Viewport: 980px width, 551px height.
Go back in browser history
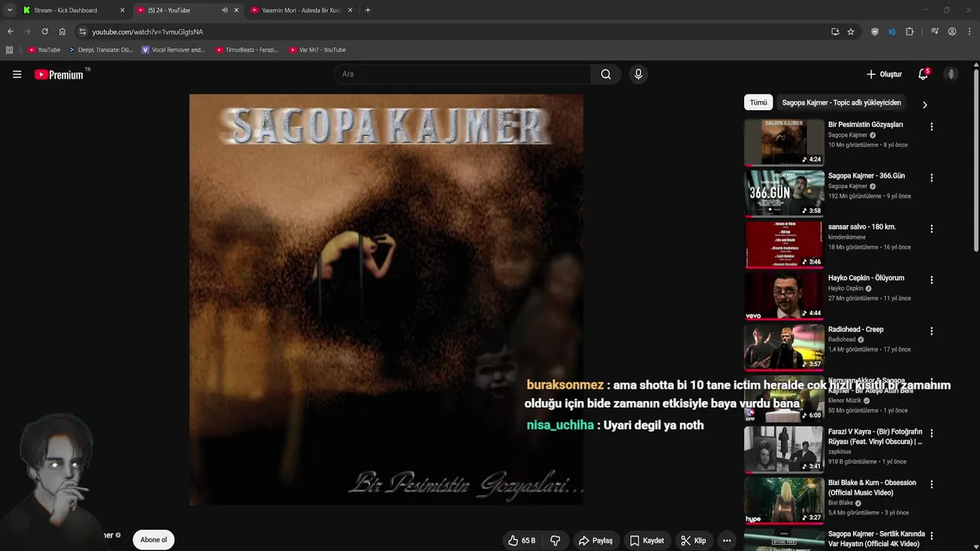coord(10,31)
